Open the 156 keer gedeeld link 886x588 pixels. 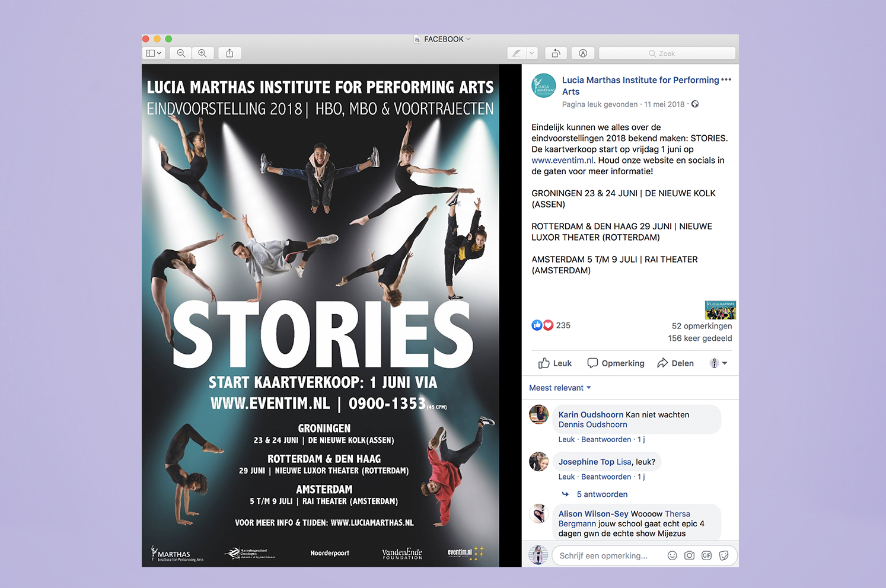[x=700, y=338]
